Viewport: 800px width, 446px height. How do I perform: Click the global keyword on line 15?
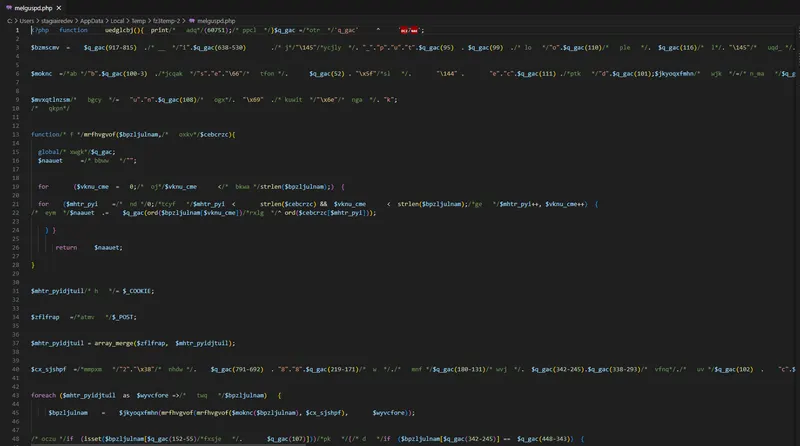[48, 152]
